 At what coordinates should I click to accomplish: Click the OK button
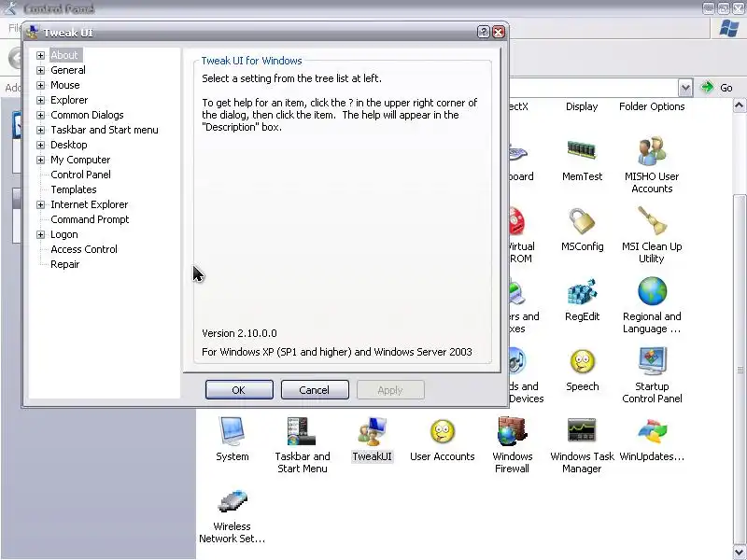coord(239,390)
